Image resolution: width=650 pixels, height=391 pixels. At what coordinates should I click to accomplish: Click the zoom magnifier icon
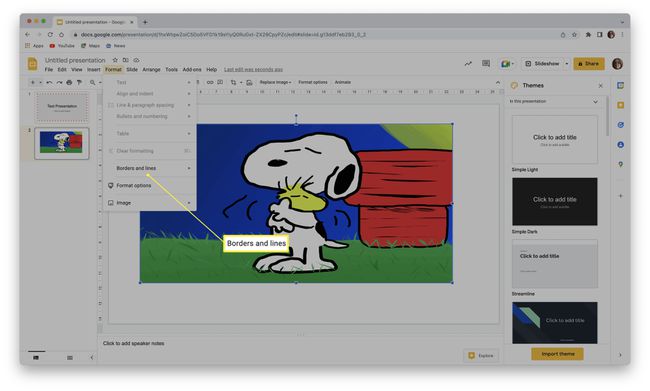(x=92, y=83)
